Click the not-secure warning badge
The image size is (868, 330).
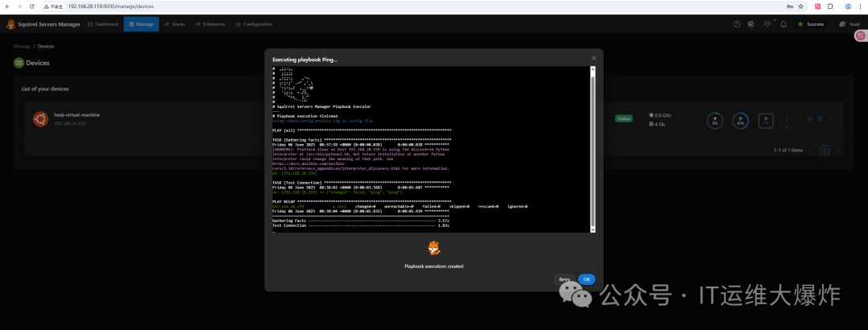[x=53, y=6]
